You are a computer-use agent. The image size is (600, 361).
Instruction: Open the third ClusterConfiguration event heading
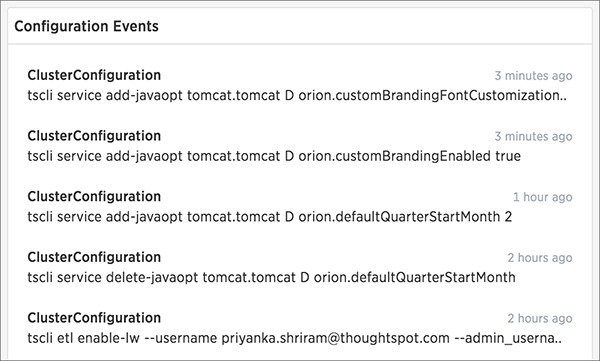tap(94, 196)
